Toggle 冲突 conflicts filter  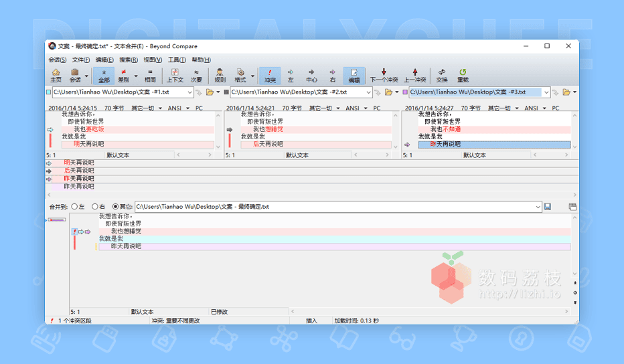coord(270,75)
